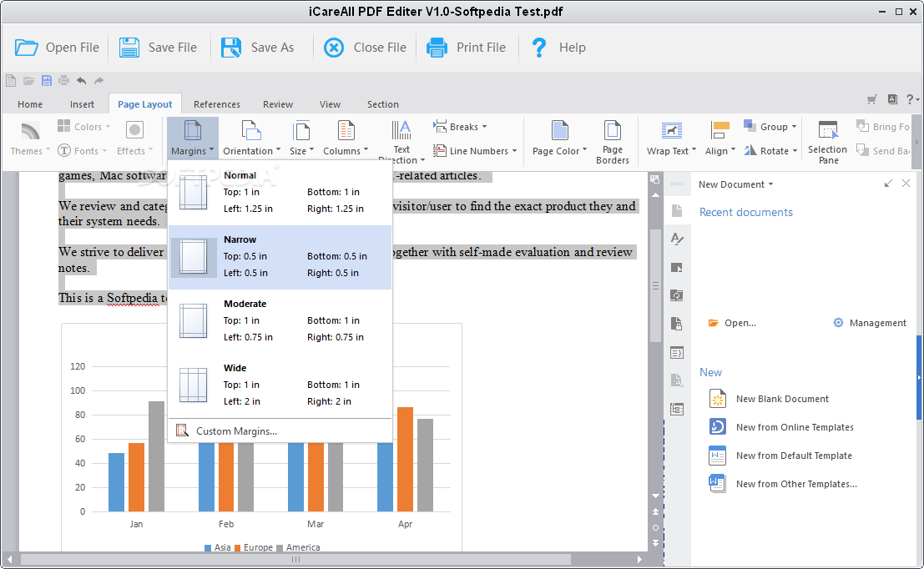Click the small new document icon in quick toolbar
The height and width of the screenshot is (569, 924).
click(x=11, y=80)
